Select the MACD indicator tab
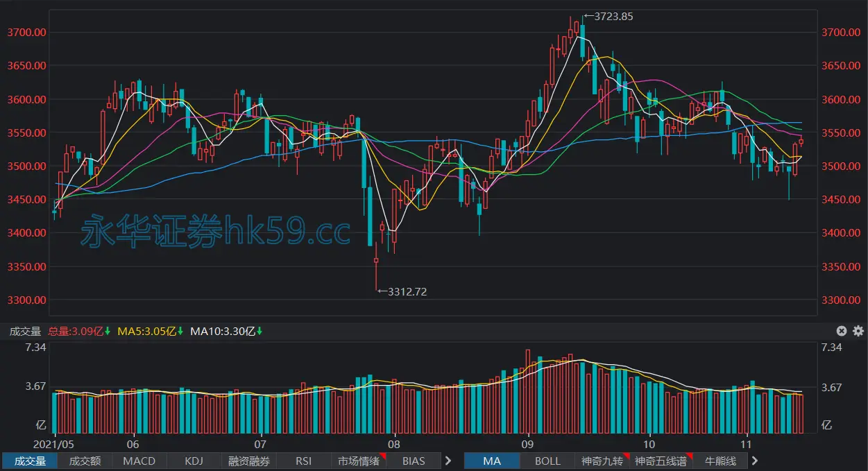The height and width of the screenshot is (471, 868). (x=139, y=461)
